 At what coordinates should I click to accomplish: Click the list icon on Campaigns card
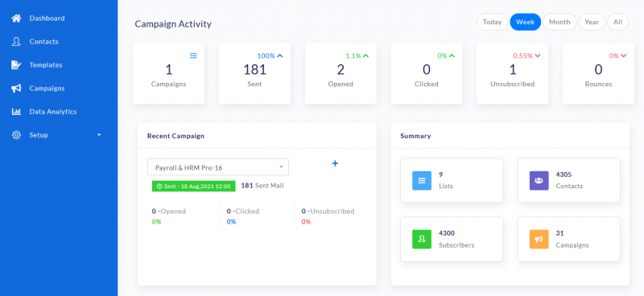coord(193,55)
